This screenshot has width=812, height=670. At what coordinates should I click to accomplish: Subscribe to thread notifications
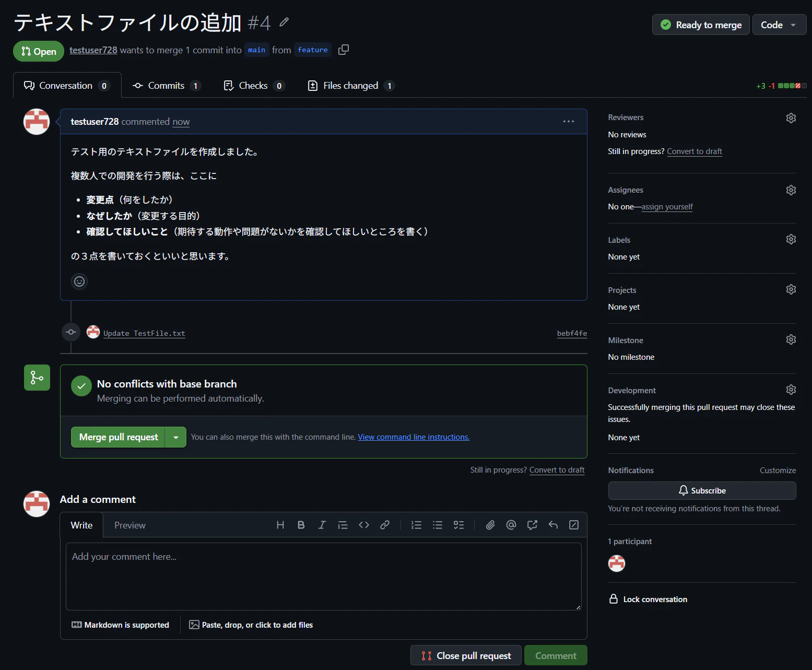702,490
